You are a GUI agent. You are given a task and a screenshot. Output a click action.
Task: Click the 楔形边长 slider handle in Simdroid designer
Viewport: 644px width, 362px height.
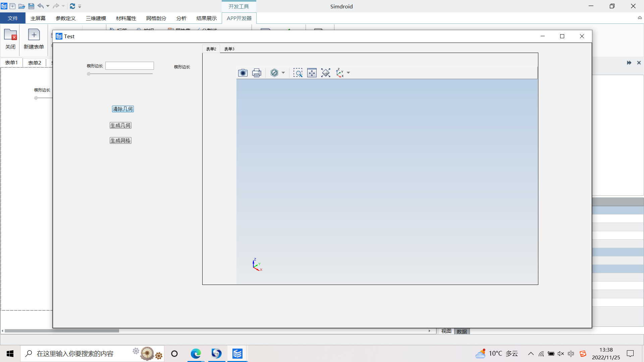(36, 98)
